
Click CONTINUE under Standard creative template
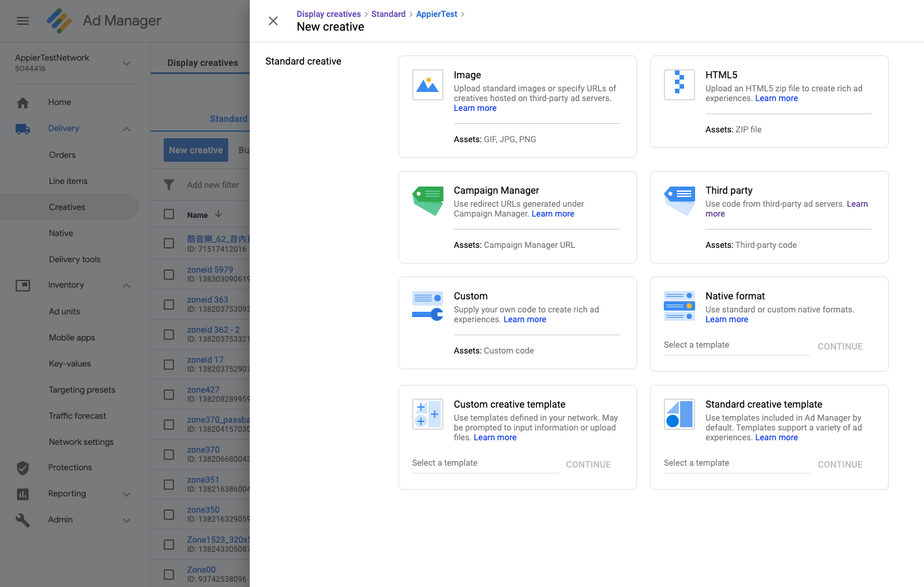pos(840,464)
